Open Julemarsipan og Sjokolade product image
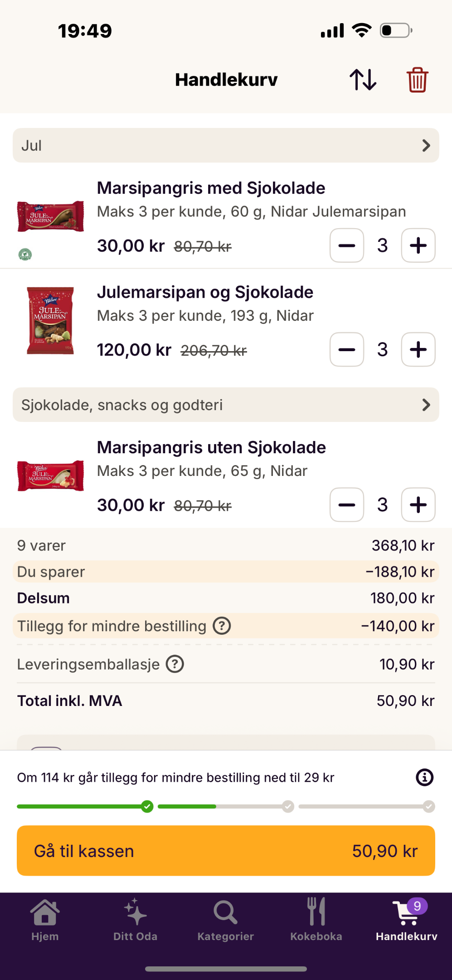Viewport: 452px width, 980px height. click(x=50, y=320)
